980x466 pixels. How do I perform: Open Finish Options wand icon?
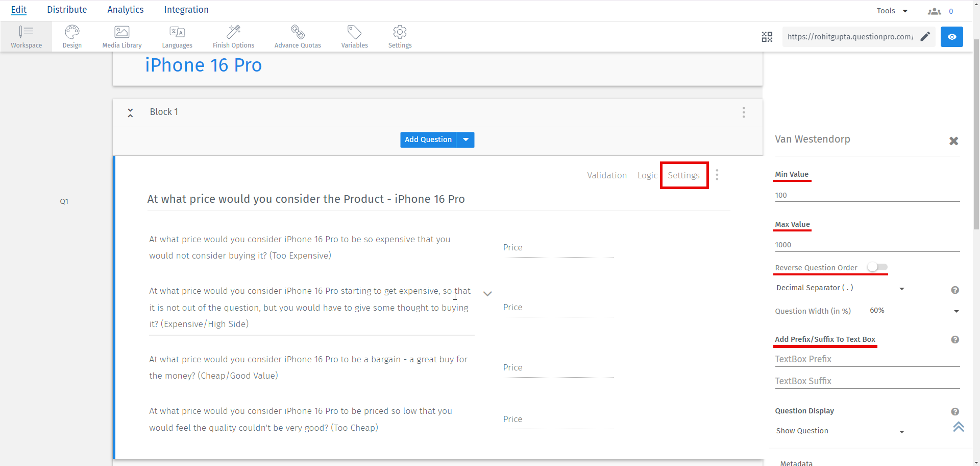click(x=233, y=32)
